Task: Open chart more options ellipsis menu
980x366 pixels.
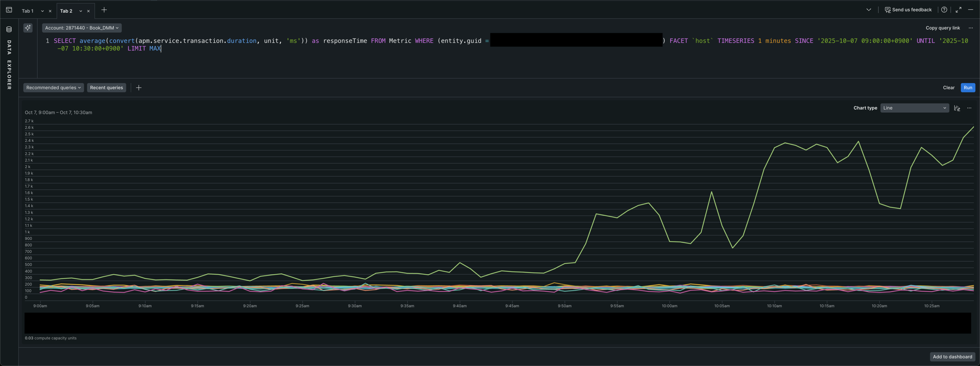Action: [x=969, y=108]
